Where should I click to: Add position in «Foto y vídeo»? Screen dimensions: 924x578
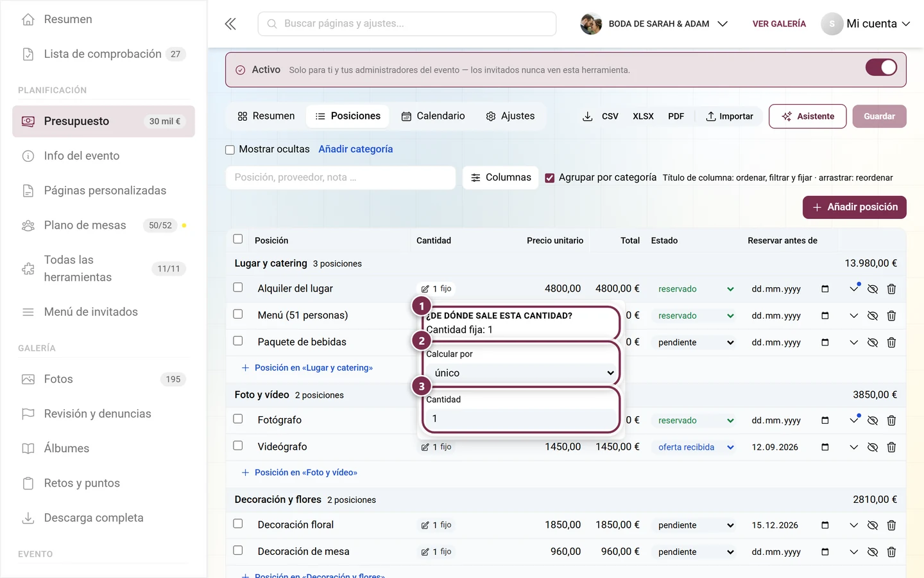click(x=299, y=473)
